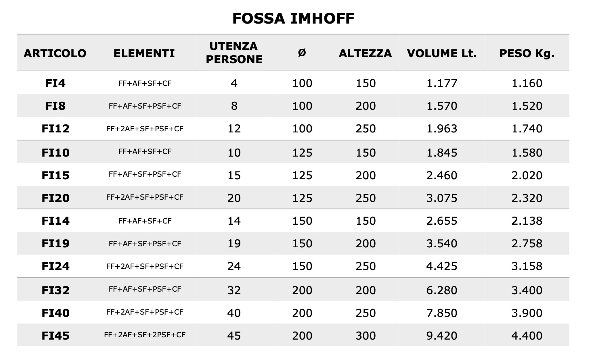This screenshot has height=364, width=593.
Task: Select volume value 2.460 in FI15 row
Action: point(442,176)
